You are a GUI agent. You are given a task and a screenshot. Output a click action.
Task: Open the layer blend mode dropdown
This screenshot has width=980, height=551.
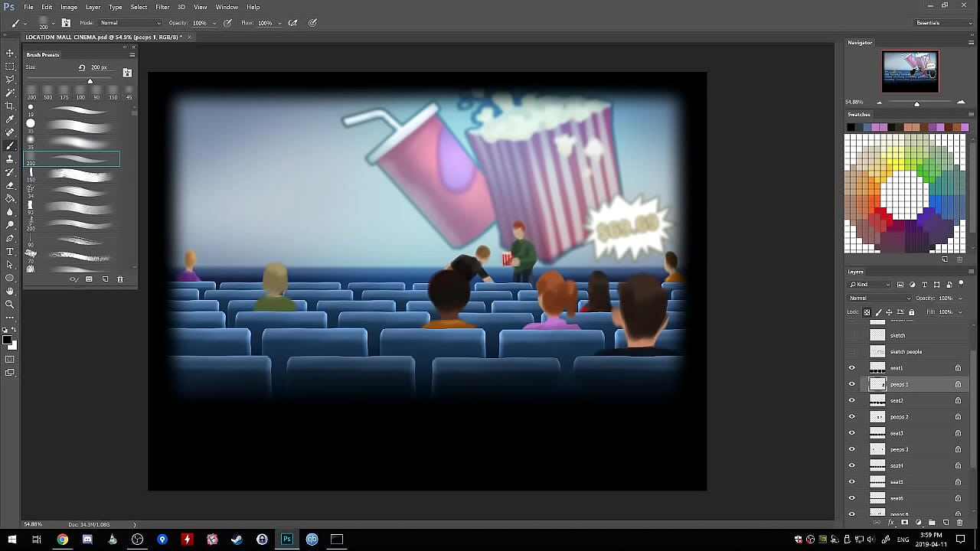[879, 298]
